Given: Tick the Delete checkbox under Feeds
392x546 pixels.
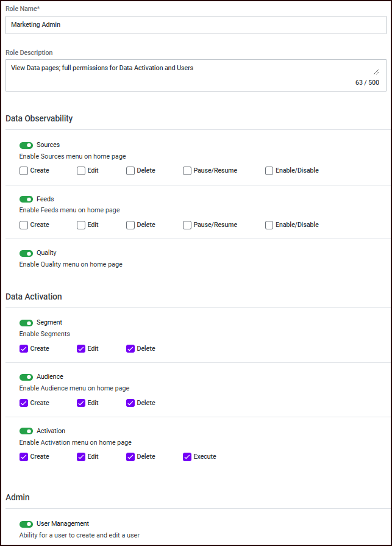Looking at the screenshot, I should (130, 225).
